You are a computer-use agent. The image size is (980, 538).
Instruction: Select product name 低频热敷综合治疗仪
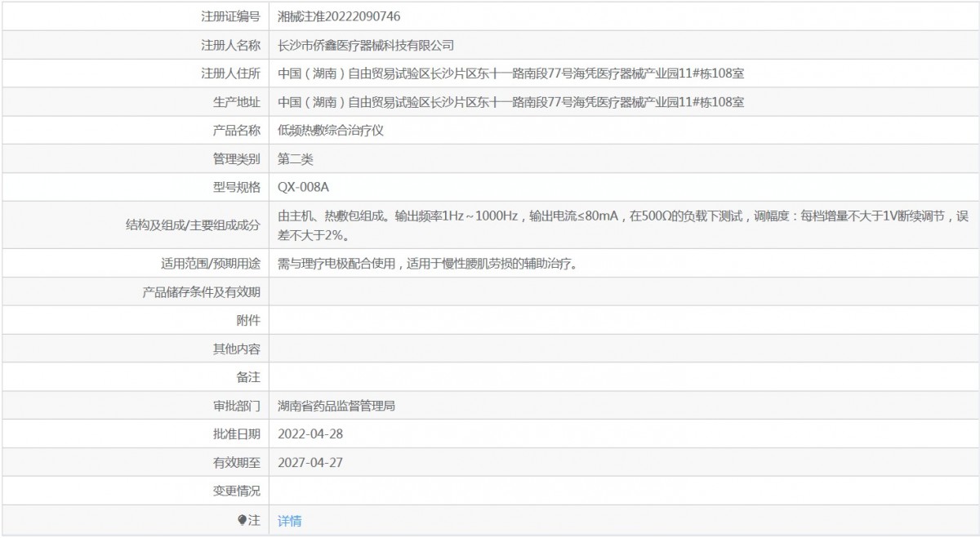[331, 131]
